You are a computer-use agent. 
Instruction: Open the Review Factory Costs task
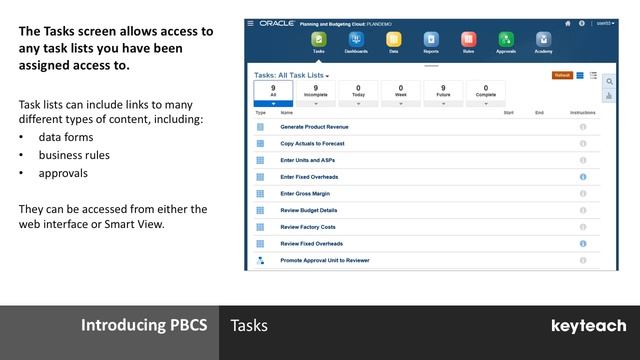(308, 227)
